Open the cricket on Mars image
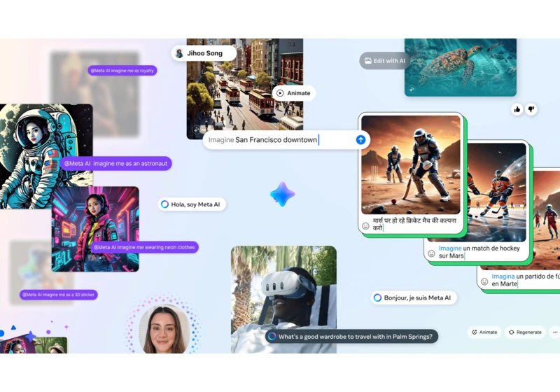 click(x=411, y=164)
